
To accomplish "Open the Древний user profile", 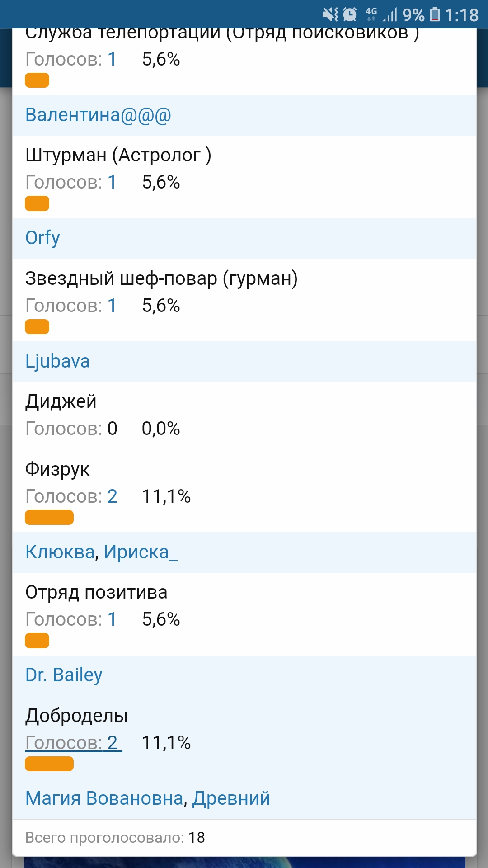I will [231, 798].
